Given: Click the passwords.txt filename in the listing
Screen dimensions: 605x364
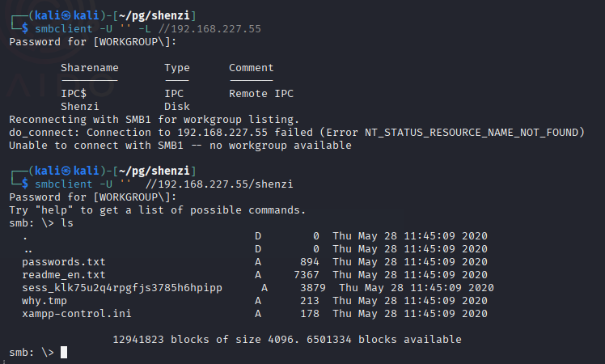Looking at the screenshot, I should (x=64, y=262).
